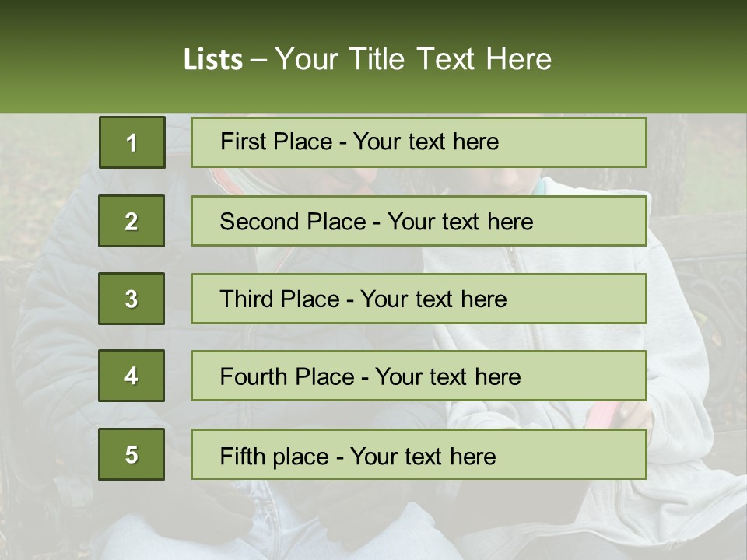
Task: Click the number 3 box
Action: 132,299
